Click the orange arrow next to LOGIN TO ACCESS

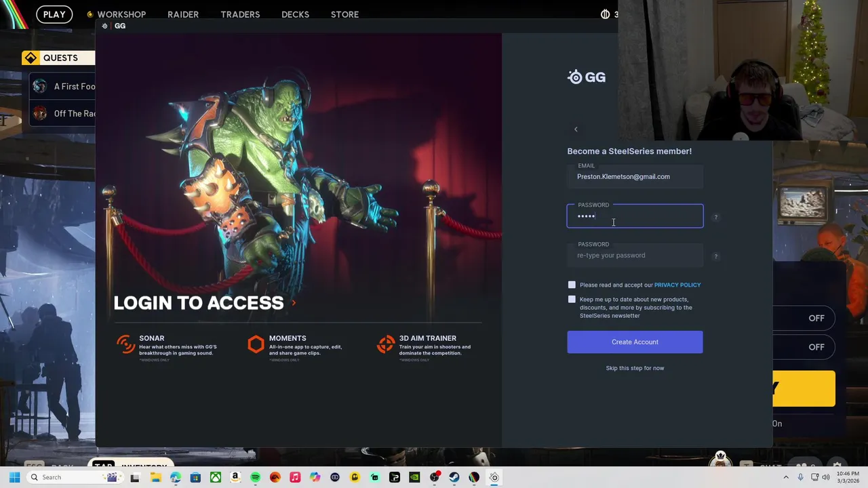tap(294, 303)
